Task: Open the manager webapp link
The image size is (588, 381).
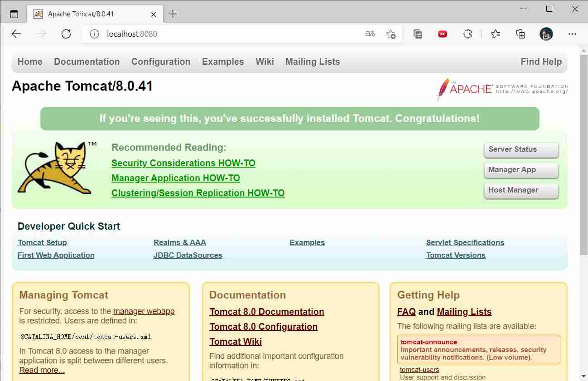Action: (x=144, y=311)
